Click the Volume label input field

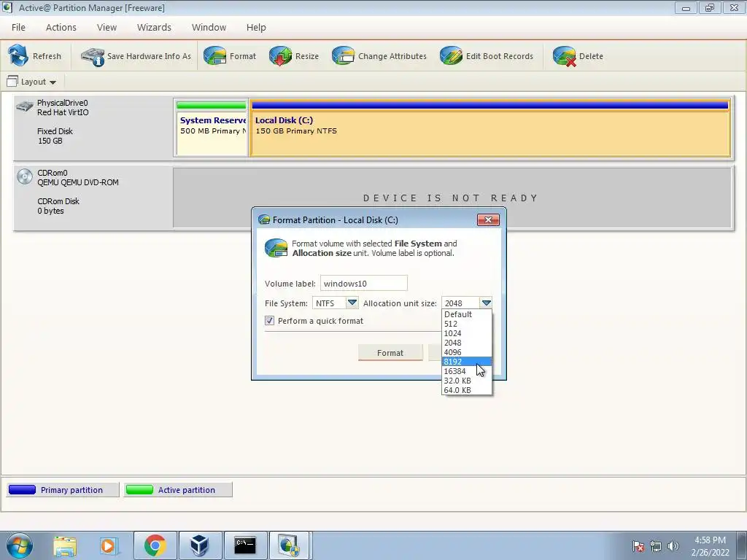tap(363, 284)
